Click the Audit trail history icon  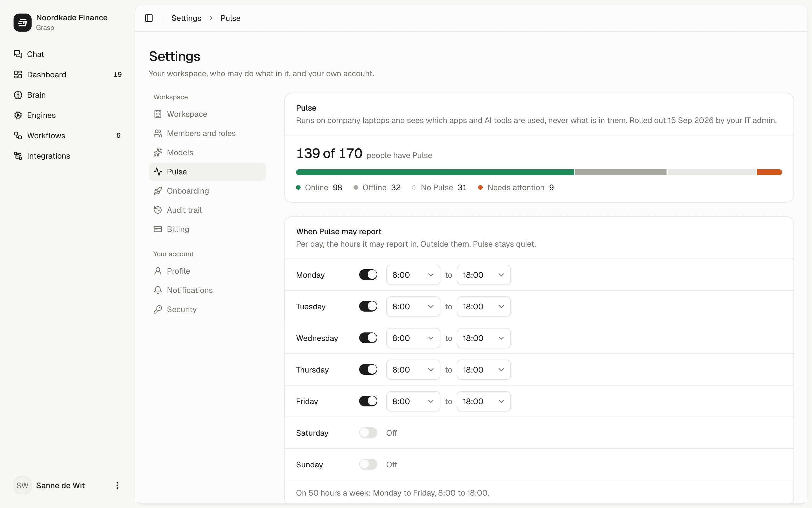pos(158,210)
